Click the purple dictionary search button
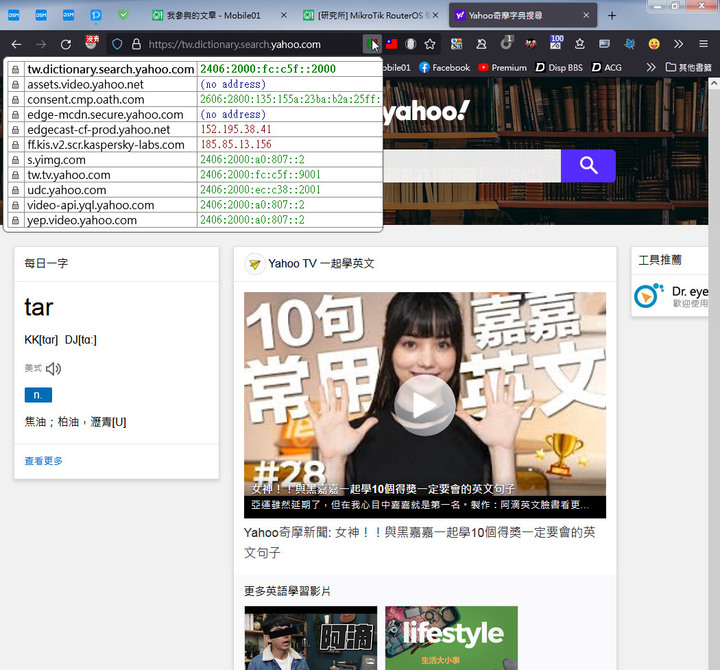Screen dimensions: 720x670 coord(588,166)
